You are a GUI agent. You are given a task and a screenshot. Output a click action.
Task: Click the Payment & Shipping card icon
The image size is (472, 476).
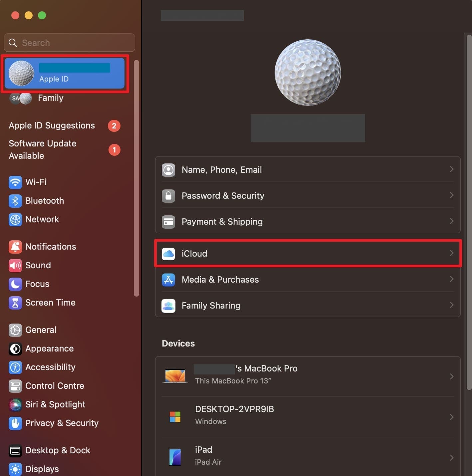168,222
